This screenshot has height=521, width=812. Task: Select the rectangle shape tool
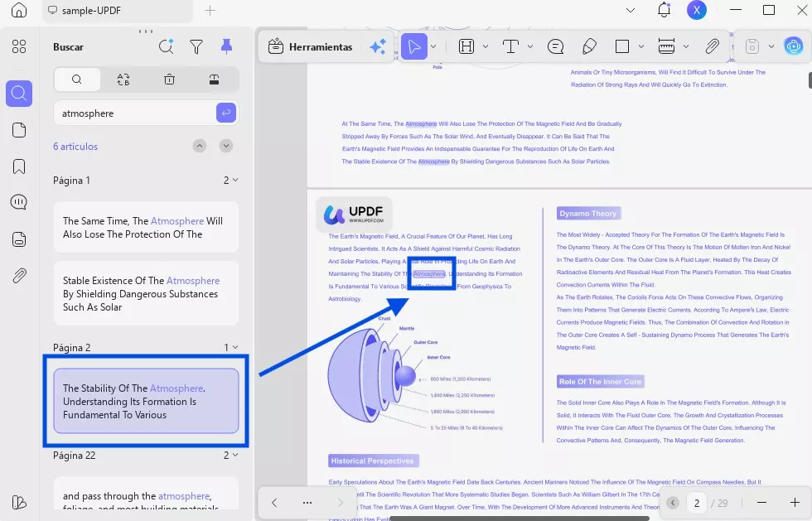click(622, 46)
